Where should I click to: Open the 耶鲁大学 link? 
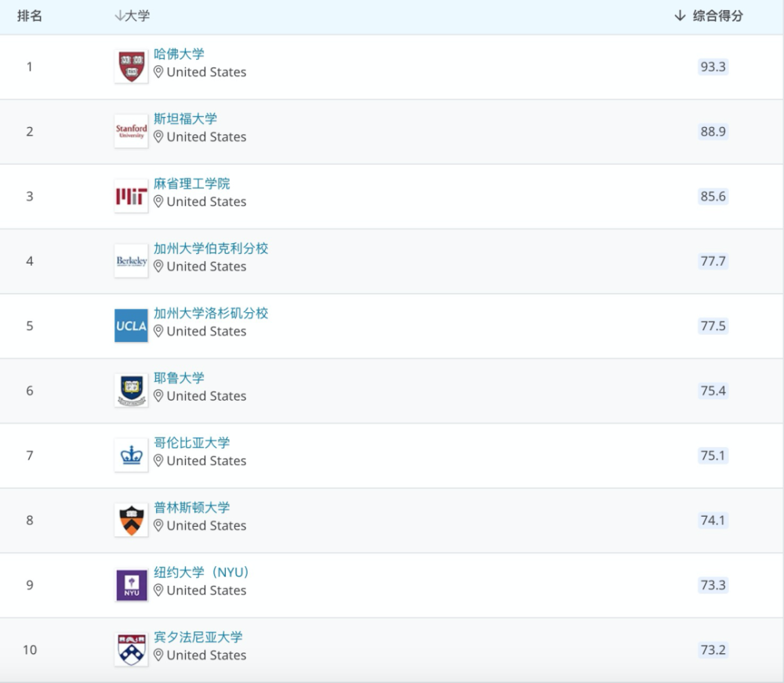click(179, 378)
